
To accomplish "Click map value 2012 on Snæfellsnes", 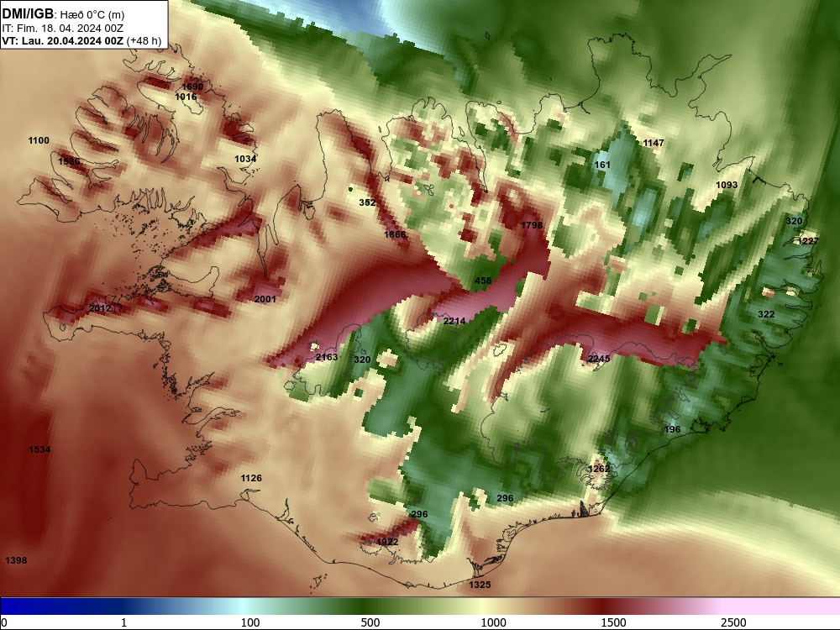I will pos(100,308).
